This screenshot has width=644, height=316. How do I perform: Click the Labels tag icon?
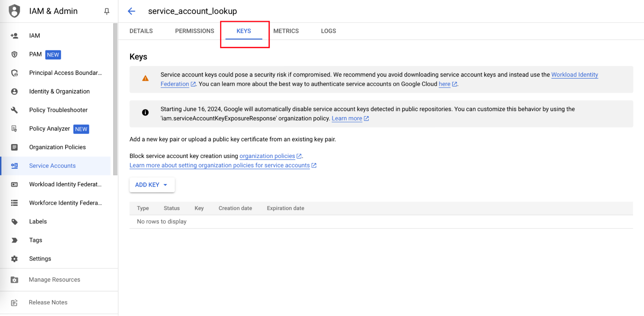point(14,222)
